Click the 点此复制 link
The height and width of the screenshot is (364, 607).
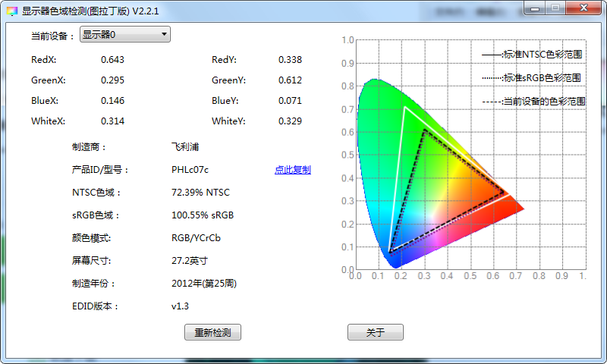pos(292,170)
